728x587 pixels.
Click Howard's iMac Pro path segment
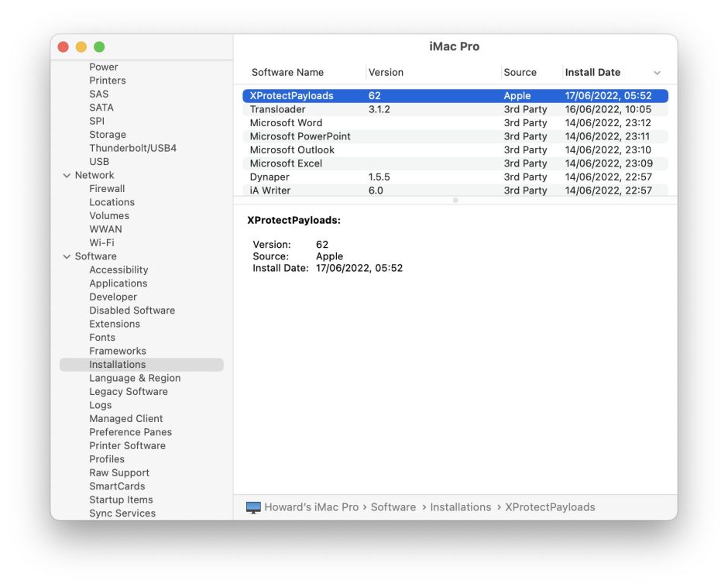pyautogui.click(x=311, y=507)
